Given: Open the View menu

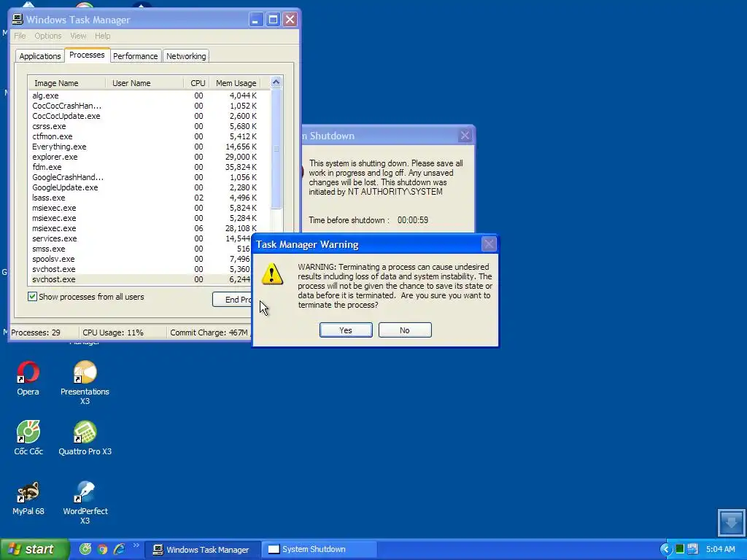Looking at the screenshot, I should [78, 36].
